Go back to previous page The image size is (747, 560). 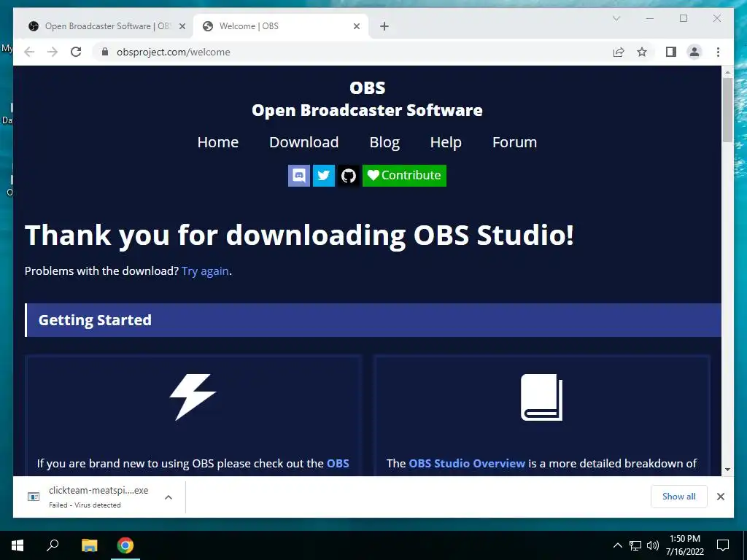tap(29, 52)
